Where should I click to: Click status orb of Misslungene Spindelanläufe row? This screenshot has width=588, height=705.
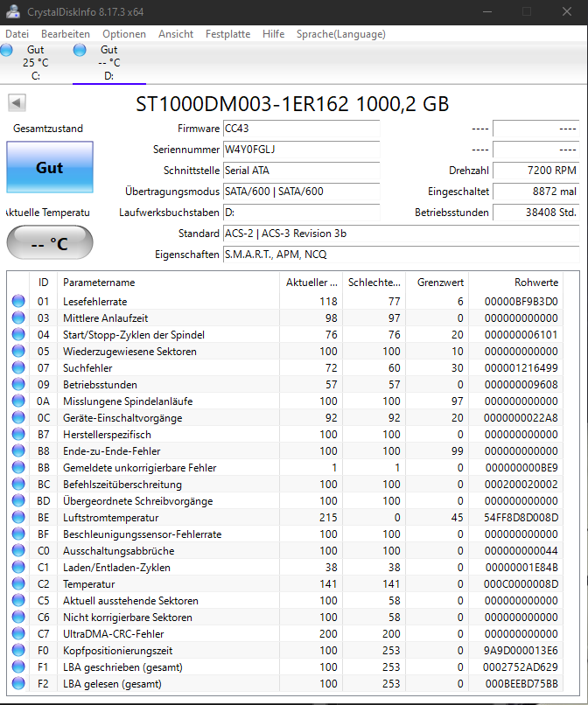(x=18, y=401)
